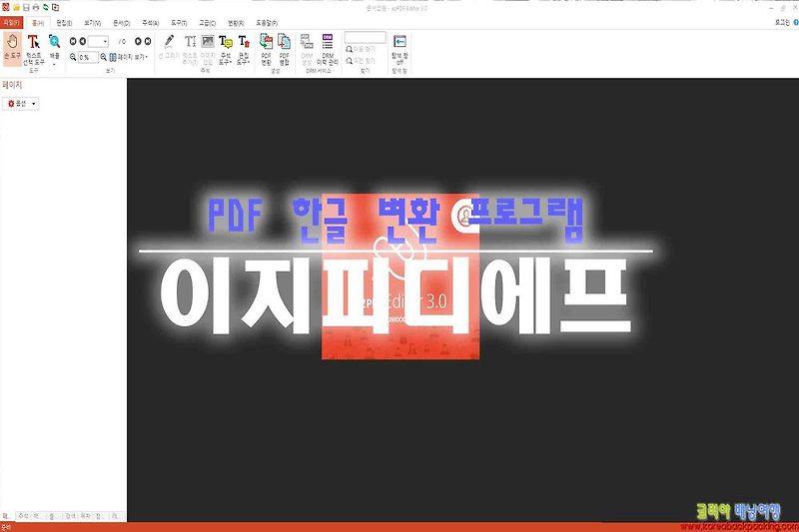Image resolution: width=799 pixels, height=532 pixels.
Task: Switch to the Advanced (고급) ribbon tab
Action: click(207, 23)
